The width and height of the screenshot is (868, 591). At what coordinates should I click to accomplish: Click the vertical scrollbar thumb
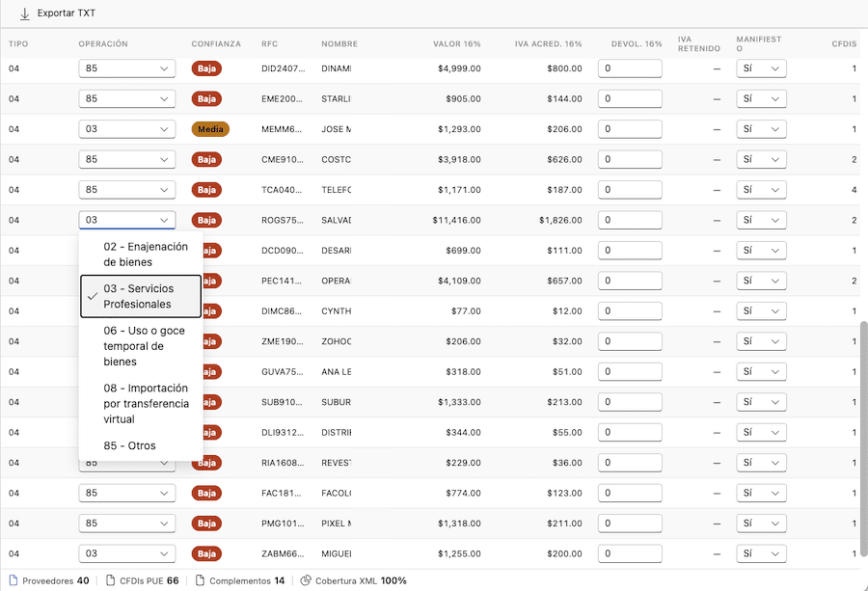(x=863, y=439)
